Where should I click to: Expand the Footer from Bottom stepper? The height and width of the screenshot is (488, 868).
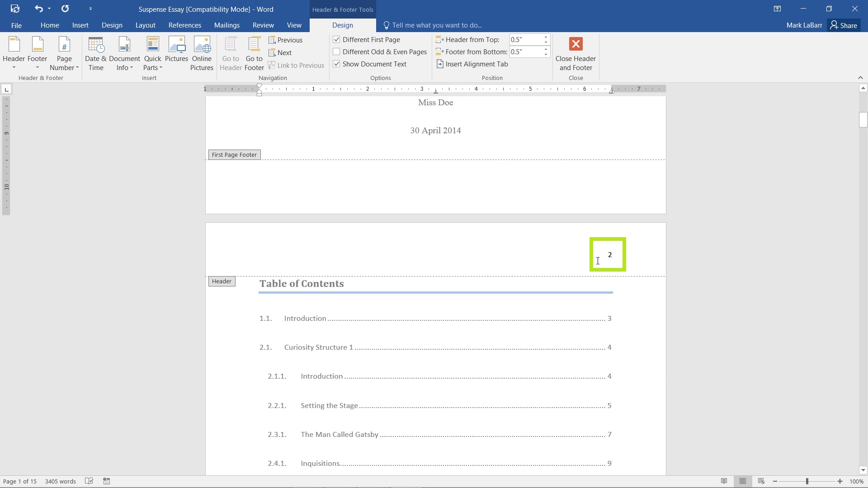[x=546, y=49]
